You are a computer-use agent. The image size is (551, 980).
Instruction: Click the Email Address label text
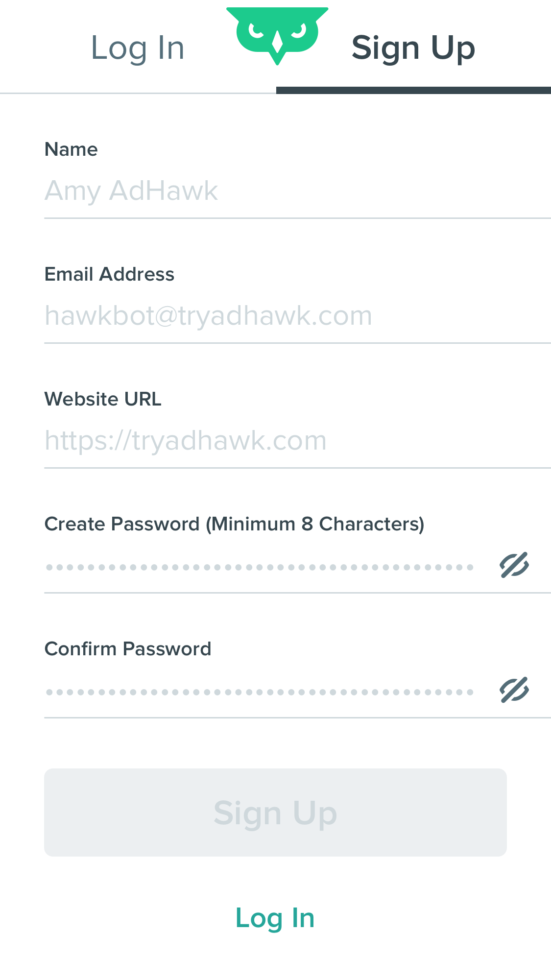pos(110,274)
